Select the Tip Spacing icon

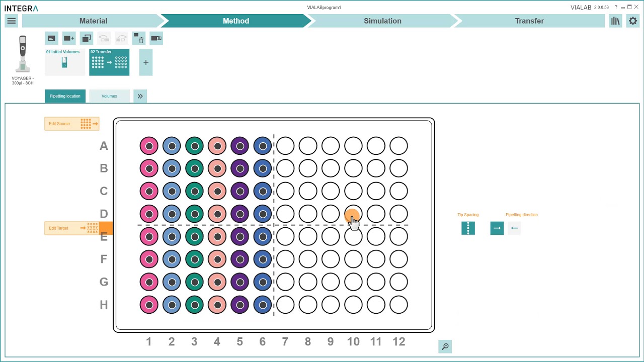[x=468, y=228]
